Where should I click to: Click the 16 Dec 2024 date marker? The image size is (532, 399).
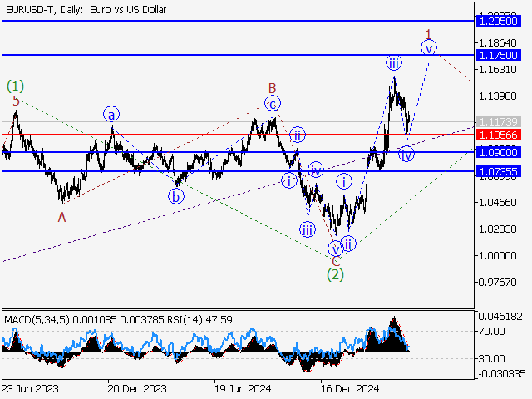click(350, 388)
